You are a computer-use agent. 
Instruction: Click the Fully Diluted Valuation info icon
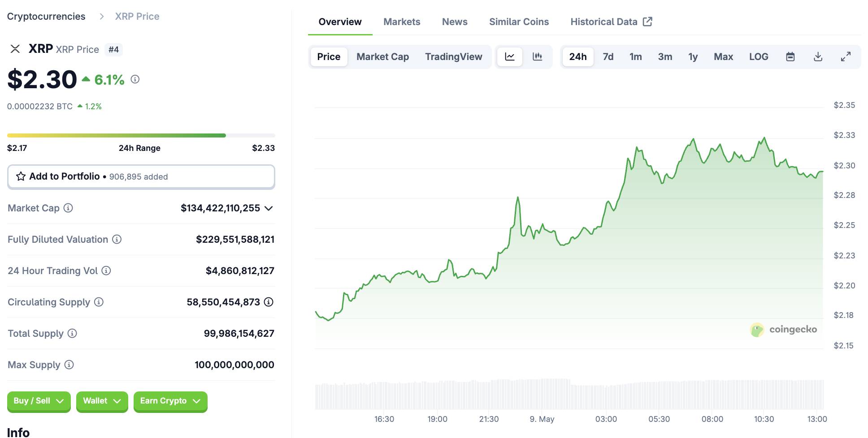click(x=117, y=239)
